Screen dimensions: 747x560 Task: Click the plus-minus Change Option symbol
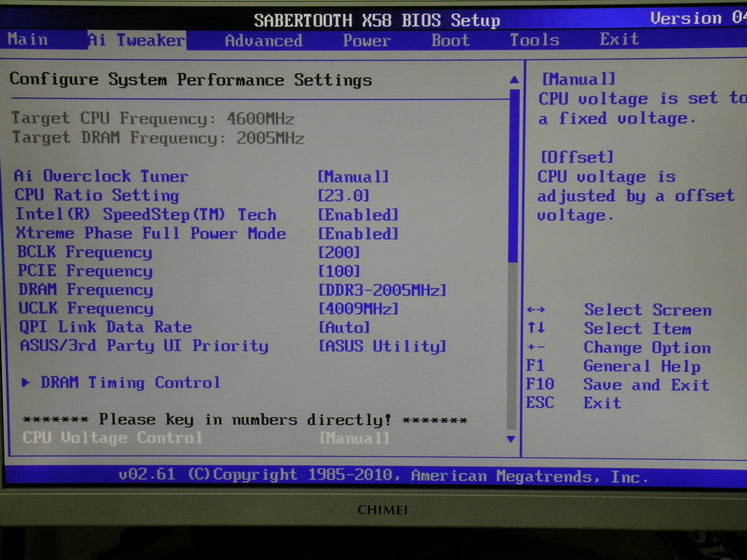click(x=536, y=347)
